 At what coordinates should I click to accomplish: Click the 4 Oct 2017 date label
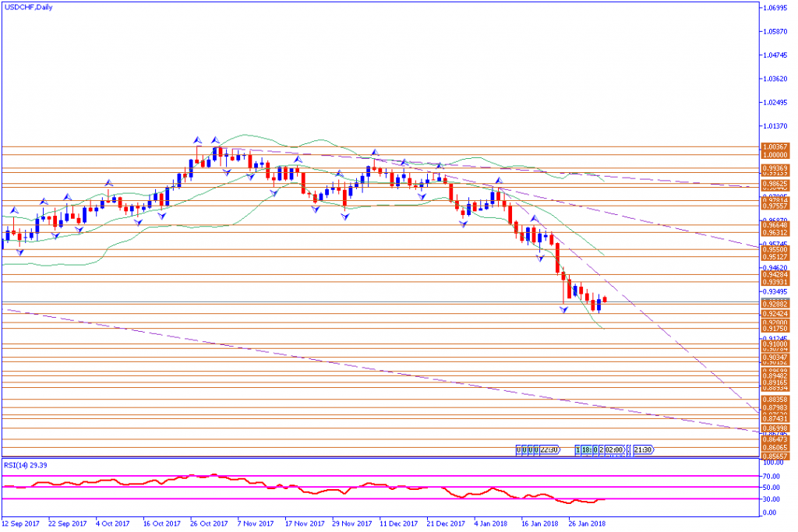(x=113, y=523)
